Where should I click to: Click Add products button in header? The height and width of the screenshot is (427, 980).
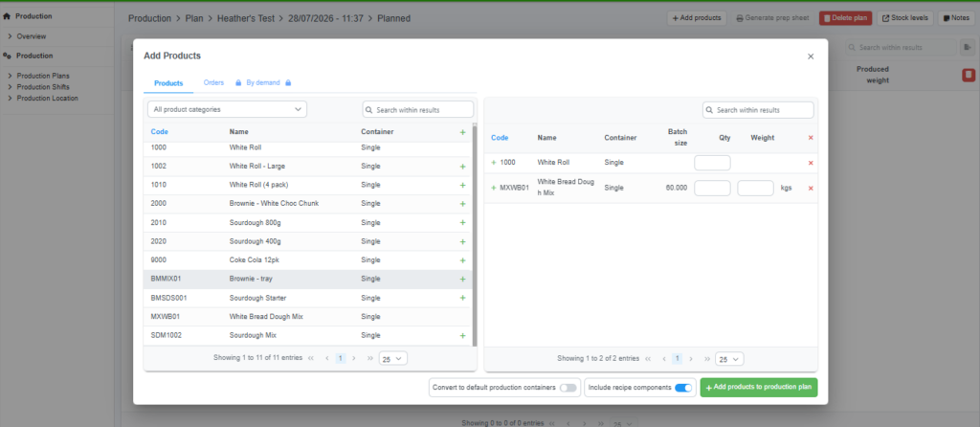pos(697,18)
